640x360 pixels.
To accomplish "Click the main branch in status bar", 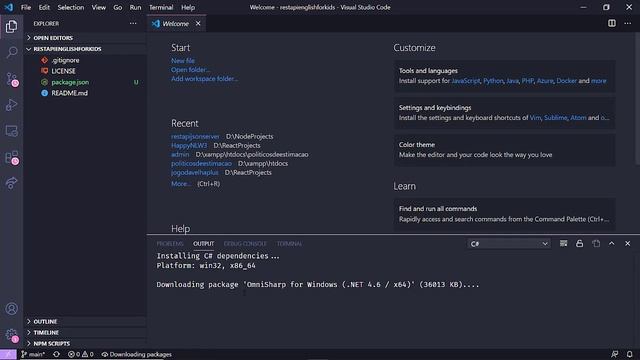I will pos(33,354).
